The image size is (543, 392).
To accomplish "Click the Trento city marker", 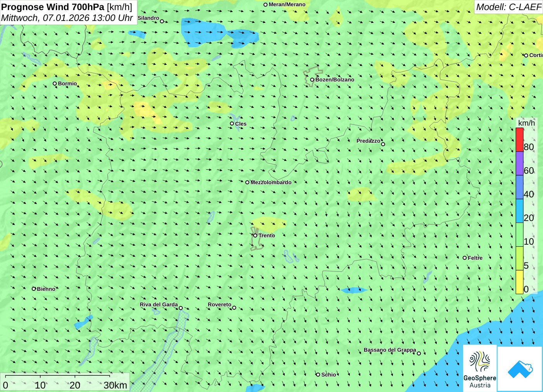I will [255, 235].
